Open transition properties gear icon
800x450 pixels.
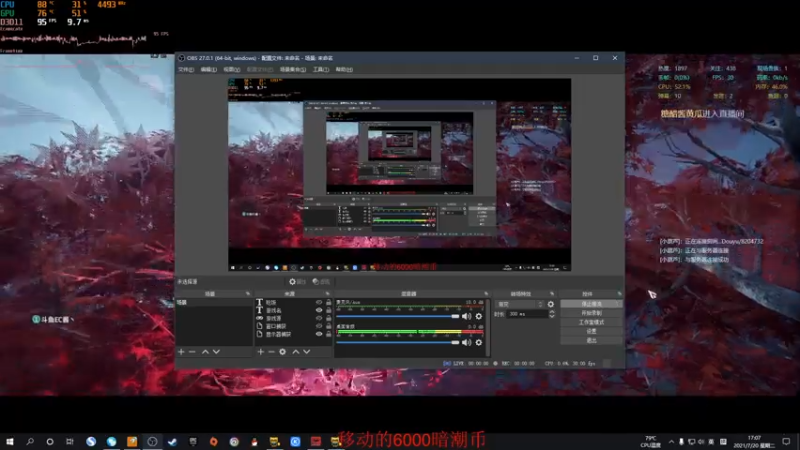pyautogui.click(x=551, y=304)
